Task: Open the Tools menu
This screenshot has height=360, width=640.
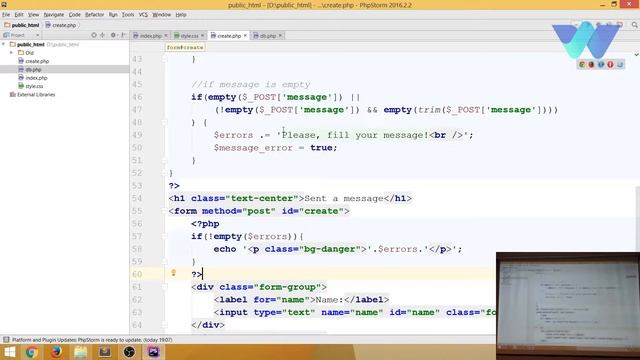Action: coord(128,15)
